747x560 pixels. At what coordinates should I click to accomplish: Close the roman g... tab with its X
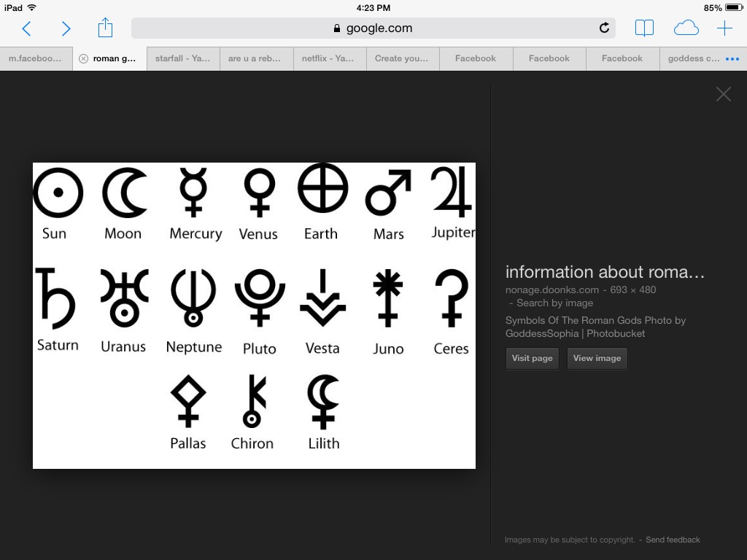[x=83, y=58]
